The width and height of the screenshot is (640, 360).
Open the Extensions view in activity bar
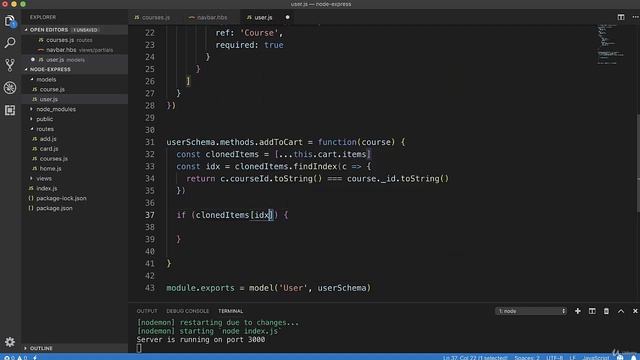coord(10,110)
